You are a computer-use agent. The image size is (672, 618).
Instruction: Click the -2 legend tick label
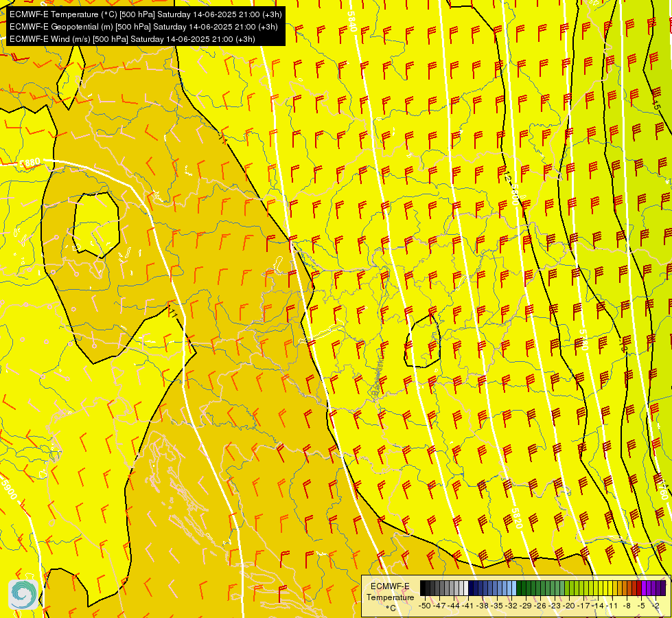tap(656, 606)
